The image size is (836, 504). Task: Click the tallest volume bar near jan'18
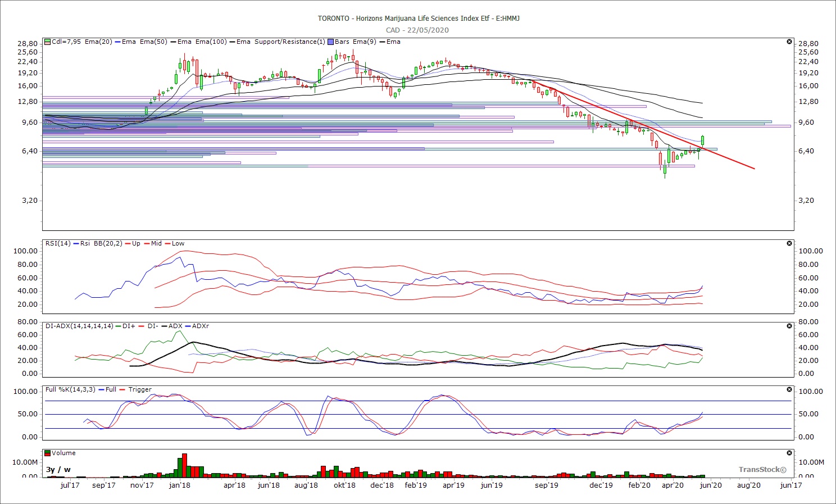tap(184, 465)
